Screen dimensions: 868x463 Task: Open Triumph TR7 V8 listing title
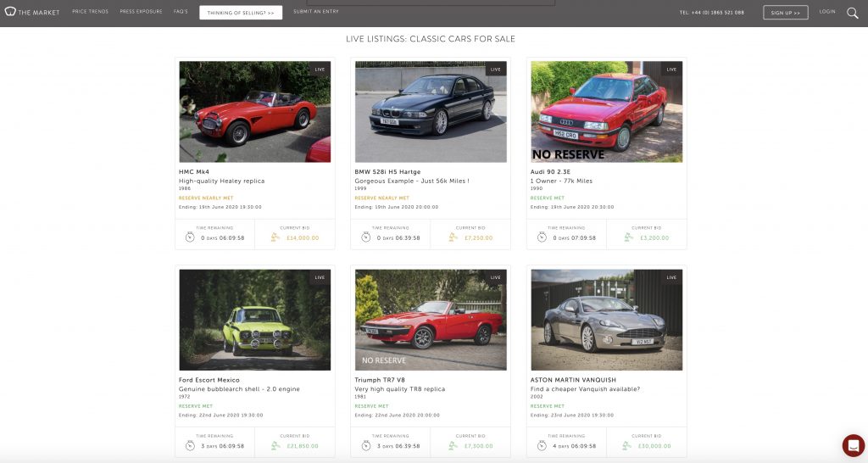[x=380, y=380]
